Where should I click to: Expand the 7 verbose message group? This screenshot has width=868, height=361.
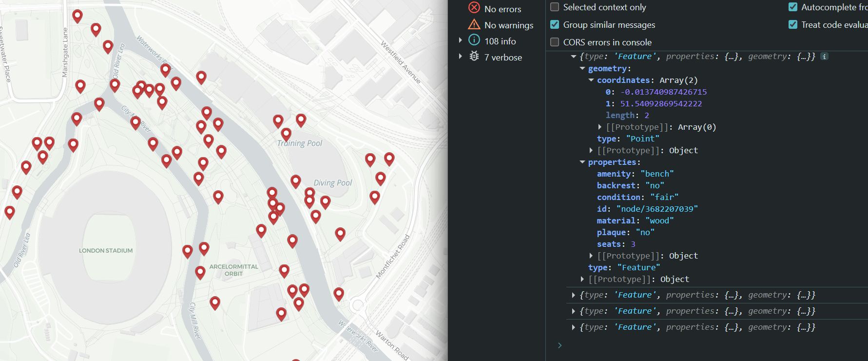coord(460,57)
